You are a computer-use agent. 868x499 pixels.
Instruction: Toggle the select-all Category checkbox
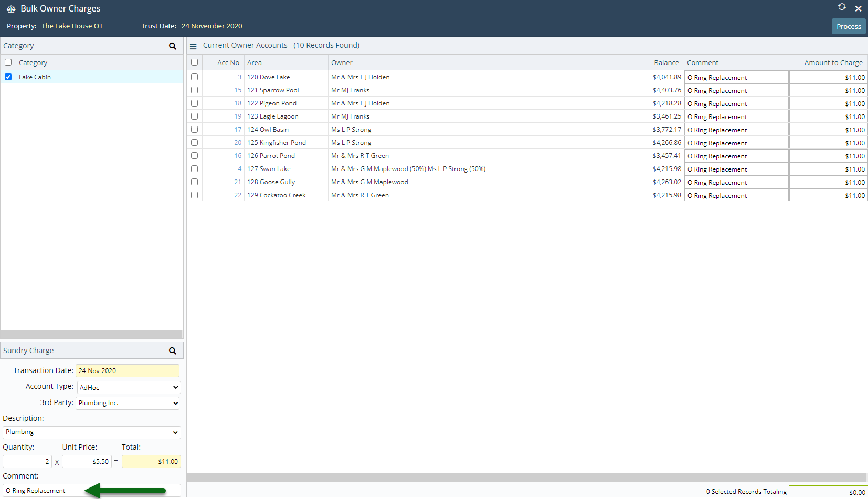pos(8,62)
